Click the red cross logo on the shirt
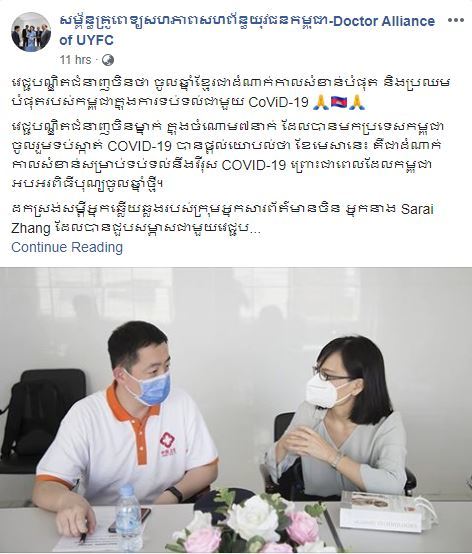The image size is (472, 554). (x=167, y=443)
